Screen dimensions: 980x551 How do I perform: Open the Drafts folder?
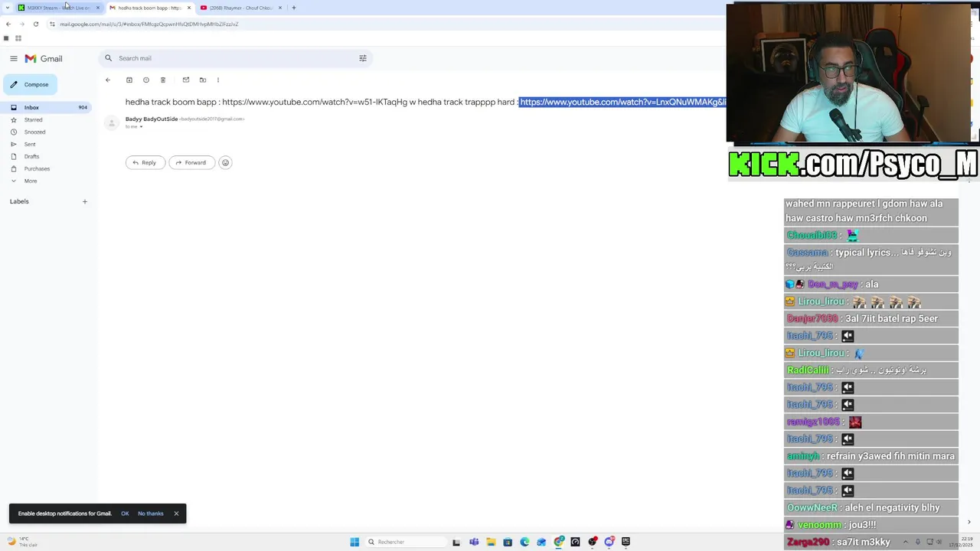pyautogui.click(x=31, y=156)
